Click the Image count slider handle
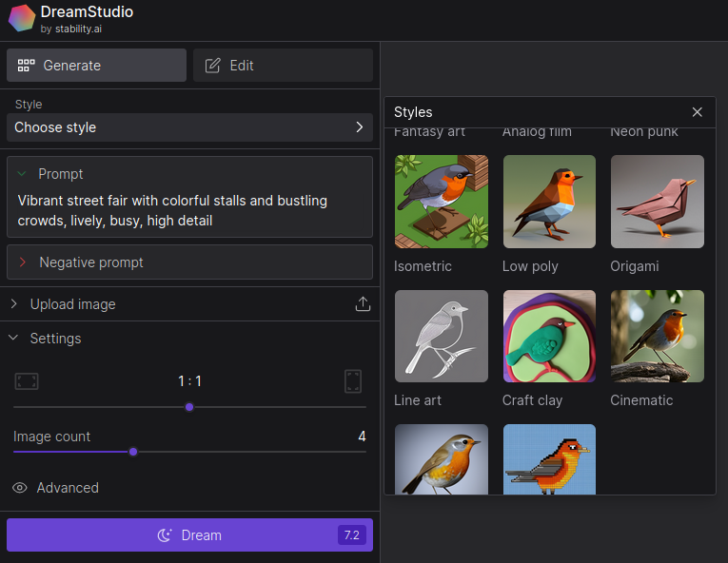 pos(133,452)
